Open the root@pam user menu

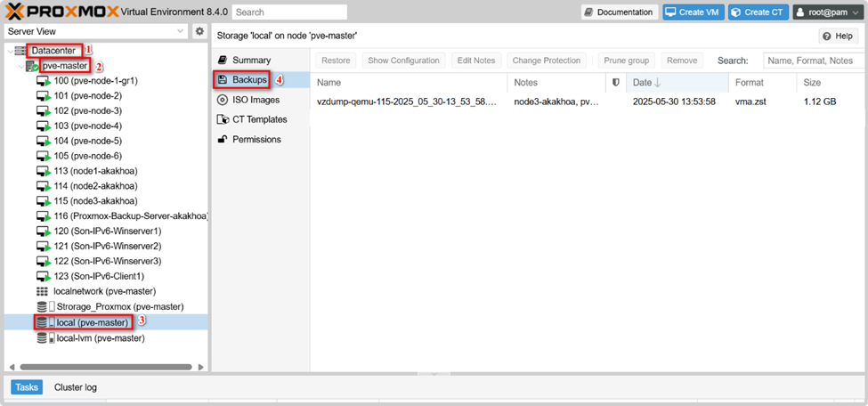[828, 12]
